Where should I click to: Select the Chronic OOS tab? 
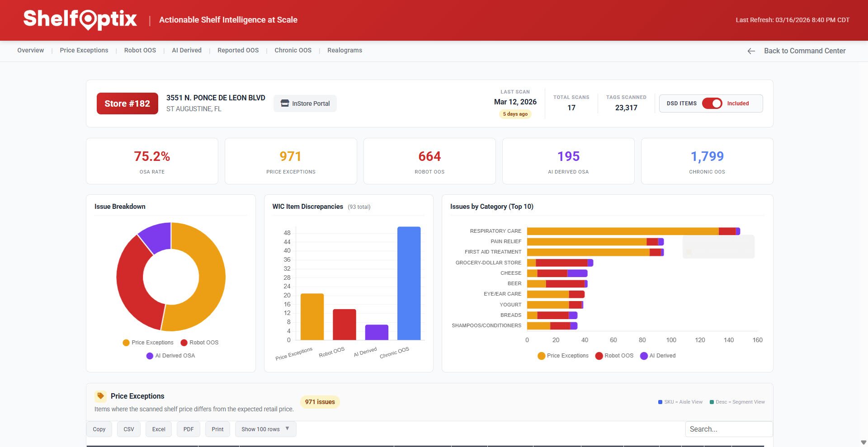click(293, 50)
